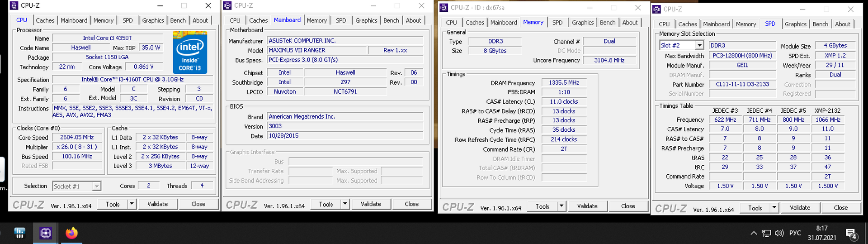Open Tools dropdown arrow in the motherboard window
Viewport: 868px width, 244px height.
[x=345, y=204]
